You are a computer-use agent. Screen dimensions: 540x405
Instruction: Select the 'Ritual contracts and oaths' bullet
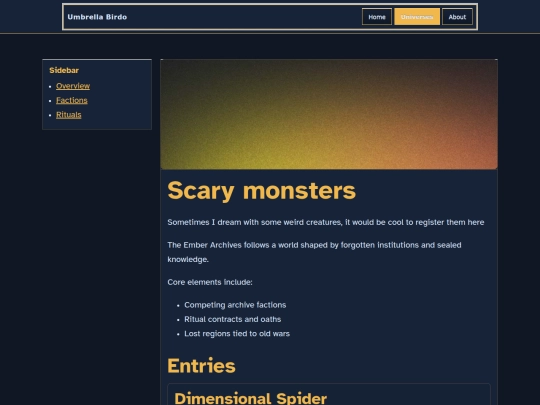(232, 319)
